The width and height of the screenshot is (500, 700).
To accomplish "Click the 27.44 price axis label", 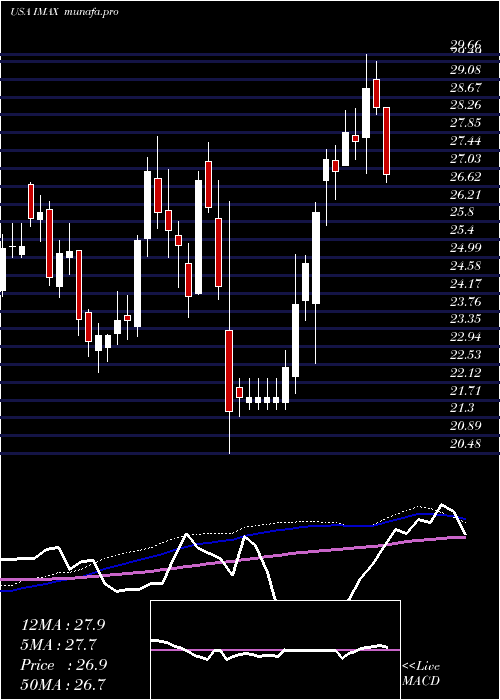I will (466, 141).
